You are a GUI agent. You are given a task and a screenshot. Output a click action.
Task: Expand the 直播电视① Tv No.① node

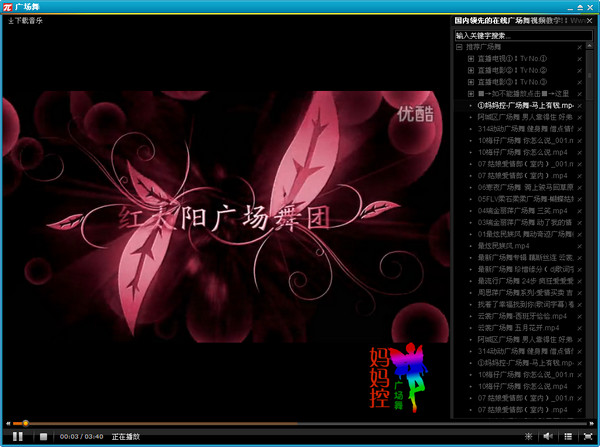470,59
